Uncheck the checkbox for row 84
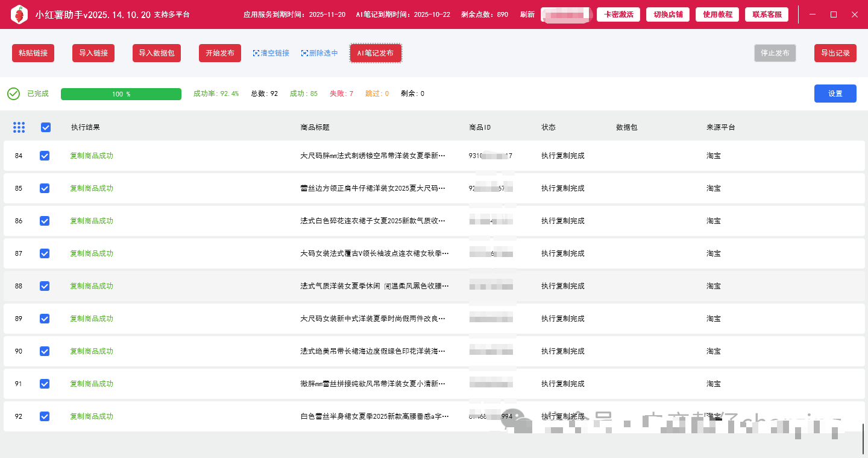Viewport: 868px width, 458px height. click(x=45, y=156)
